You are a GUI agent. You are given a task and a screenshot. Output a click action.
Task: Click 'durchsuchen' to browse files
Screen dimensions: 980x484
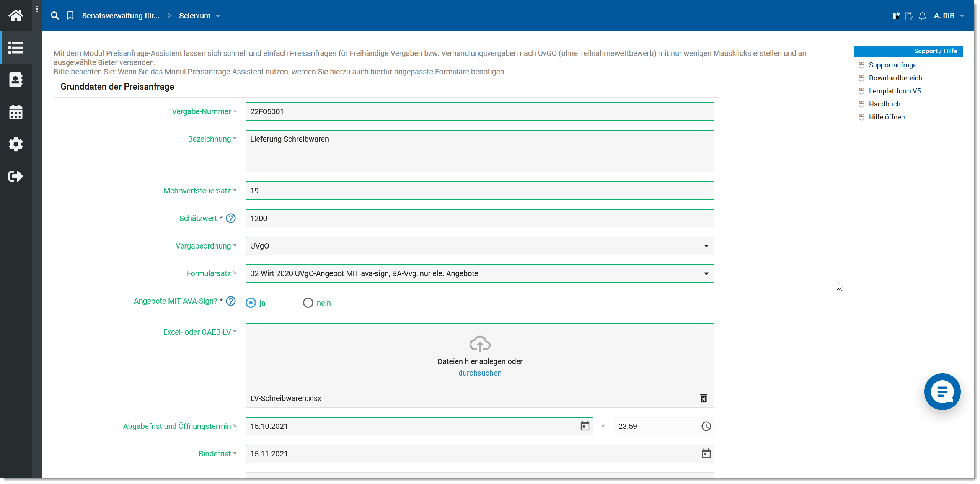pos(480,373)
